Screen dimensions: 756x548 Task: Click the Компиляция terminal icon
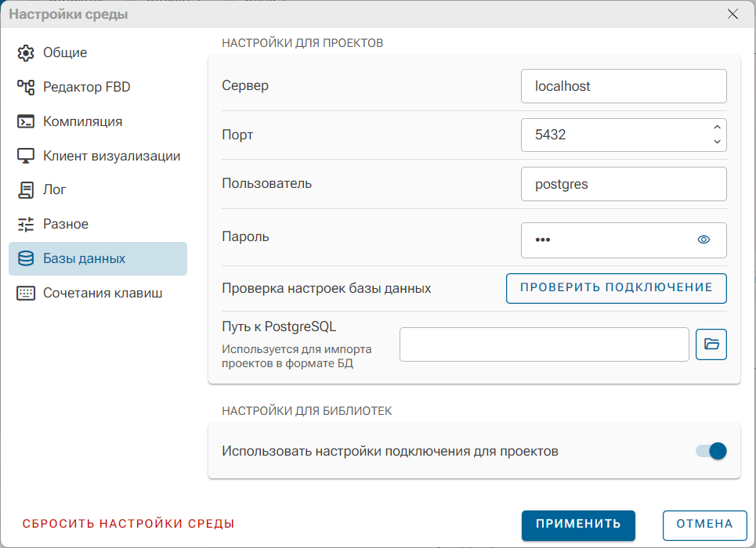(x=26, y=121)
